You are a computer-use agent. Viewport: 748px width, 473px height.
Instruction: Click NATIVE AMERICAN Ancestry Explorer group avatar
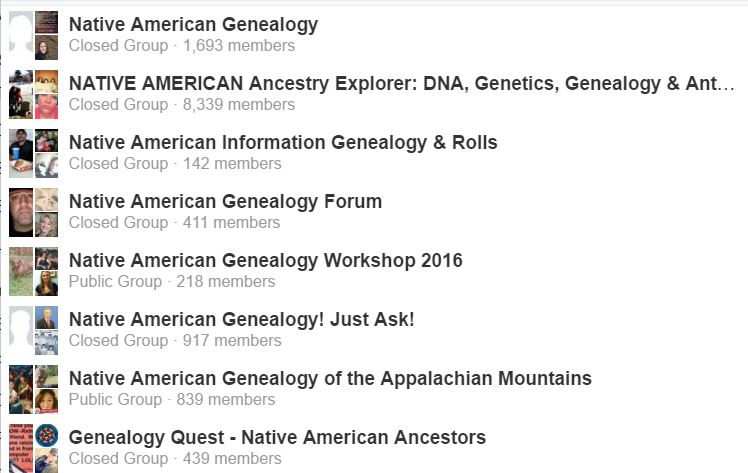pyautogui.click(x=33, y=94)
